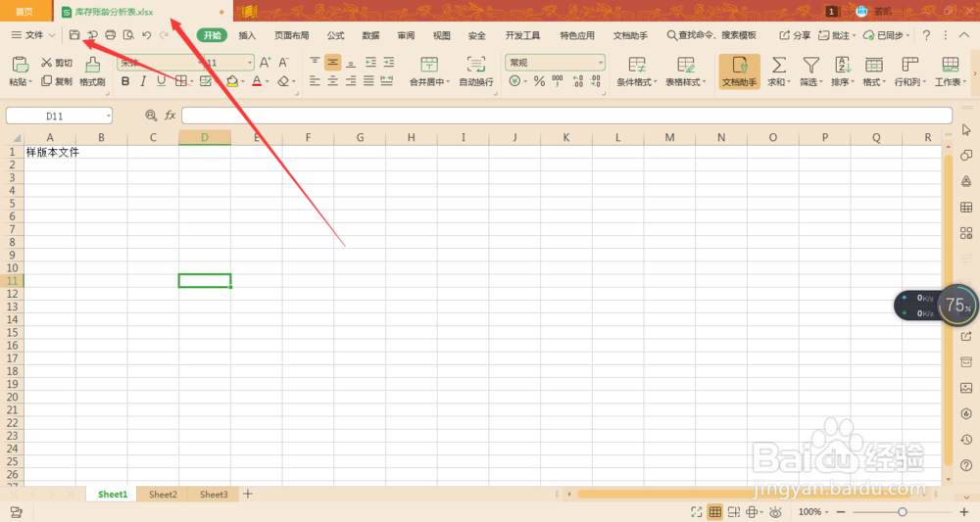Toggle italic formatting

coord(143,81)
